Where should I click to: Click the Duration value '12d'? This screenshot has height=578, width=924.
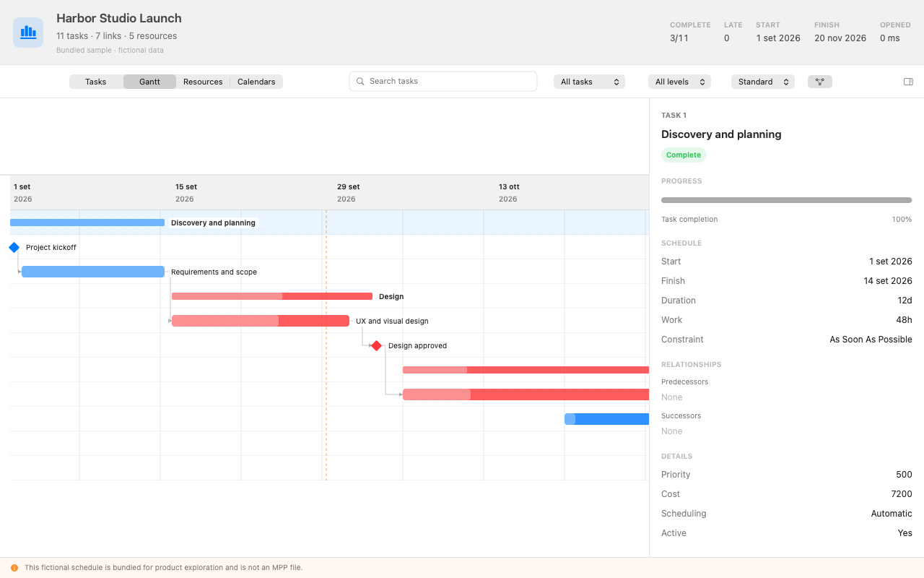[905, 301]
